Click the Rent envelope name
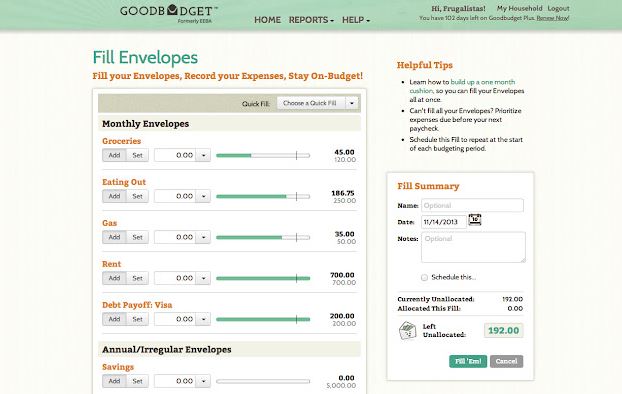 click(111, 264)
